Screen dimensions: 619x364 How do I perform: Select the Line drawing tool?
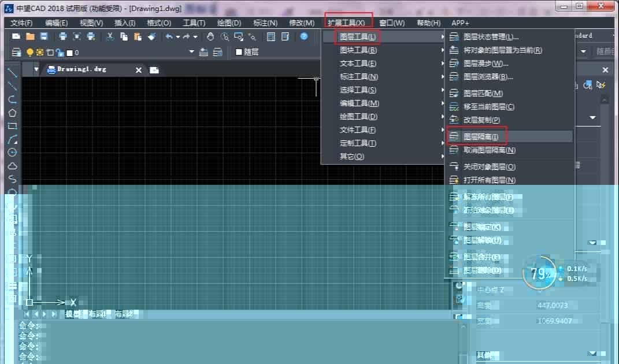[x=12, y=73]
